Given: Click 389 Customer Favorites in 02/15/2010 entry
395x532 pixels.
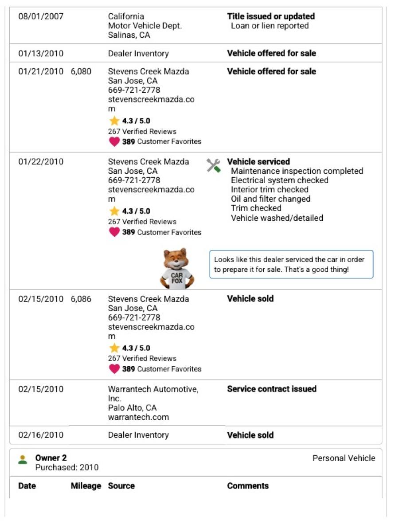Looking at the screenshot, I should click(x=161, y=369).
